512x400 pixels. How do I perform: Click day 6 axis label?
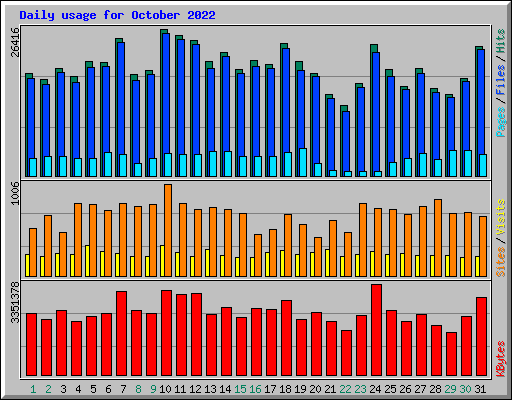108,389
